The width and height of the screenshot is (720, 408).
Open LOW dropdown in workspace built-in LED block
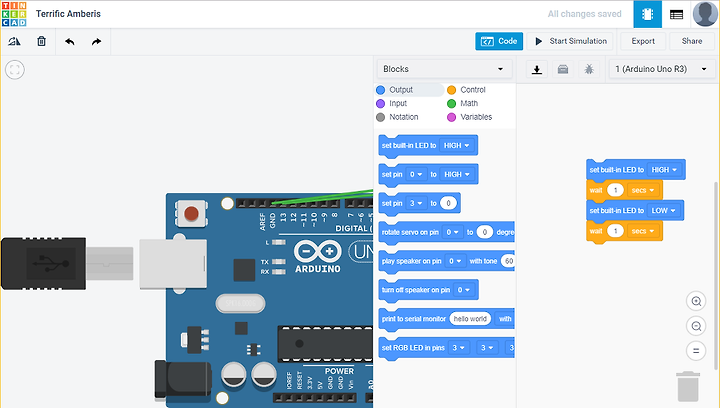(664, 211)
